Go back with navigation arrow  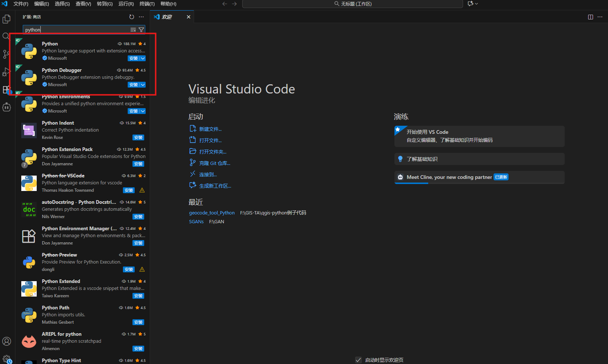pos(225,4)
